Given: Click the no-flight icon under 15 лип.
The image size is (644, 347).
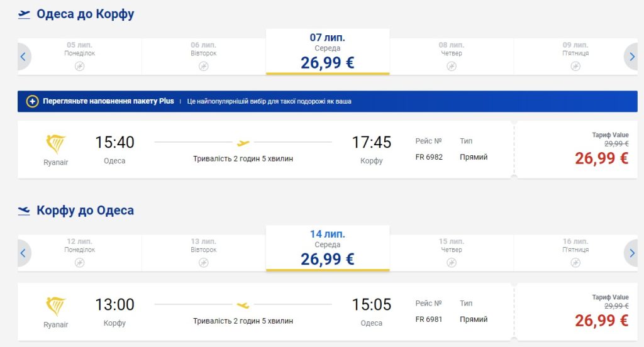Looking at the screenshot, I should pyautogui.click(x=452, y=262).
